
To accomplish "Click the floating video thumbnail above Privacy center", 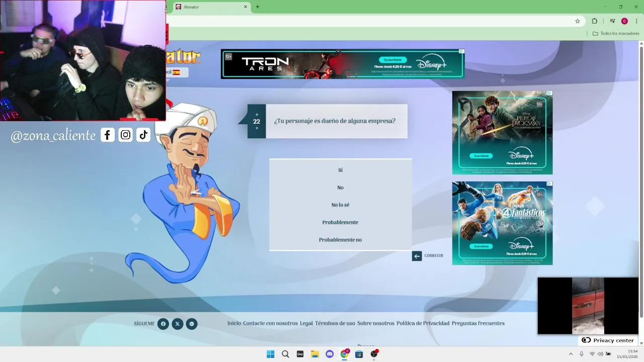I will click(x=588, y=306).
